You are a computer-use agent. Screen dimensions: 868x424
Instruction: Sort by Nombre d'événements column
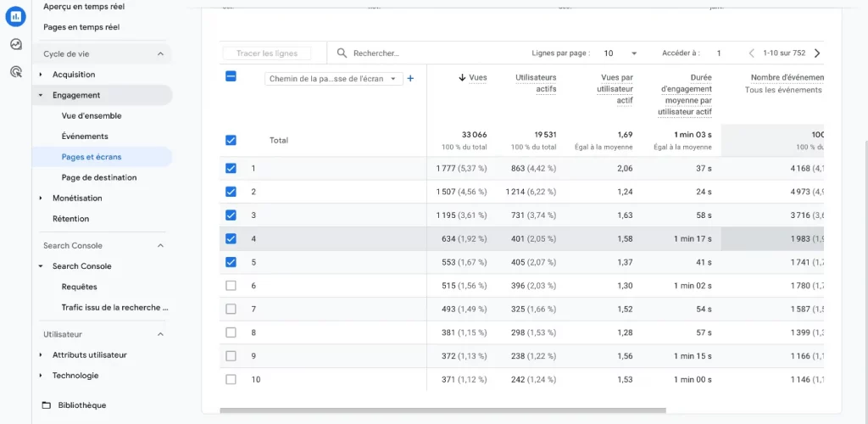787,77
